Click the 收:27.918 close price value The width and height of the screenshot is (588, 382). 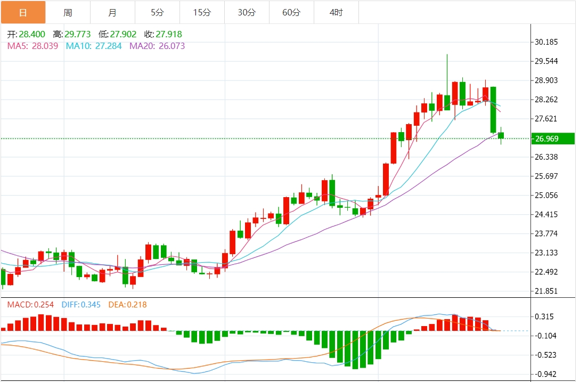163,34
